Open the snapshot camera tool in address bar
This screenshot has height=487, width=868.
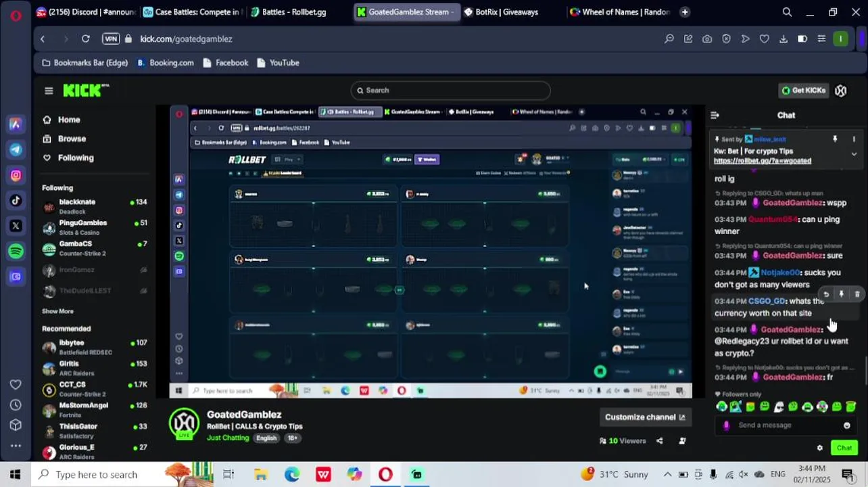pyautogui.click(x=707, y=39)
